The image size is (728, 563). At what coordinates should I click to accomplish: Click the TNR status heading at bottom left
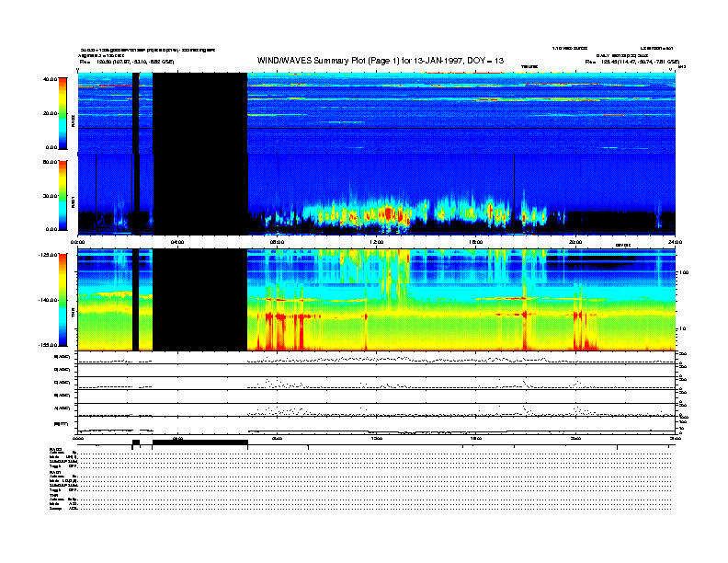pyautogui.click(x=54, y=495)
